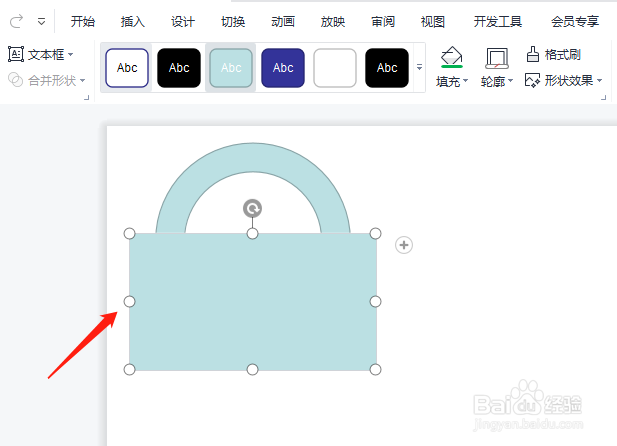Apply the first black Abc shape style
The width and height of the screenshot is (617, 446).
click(179, 68)
